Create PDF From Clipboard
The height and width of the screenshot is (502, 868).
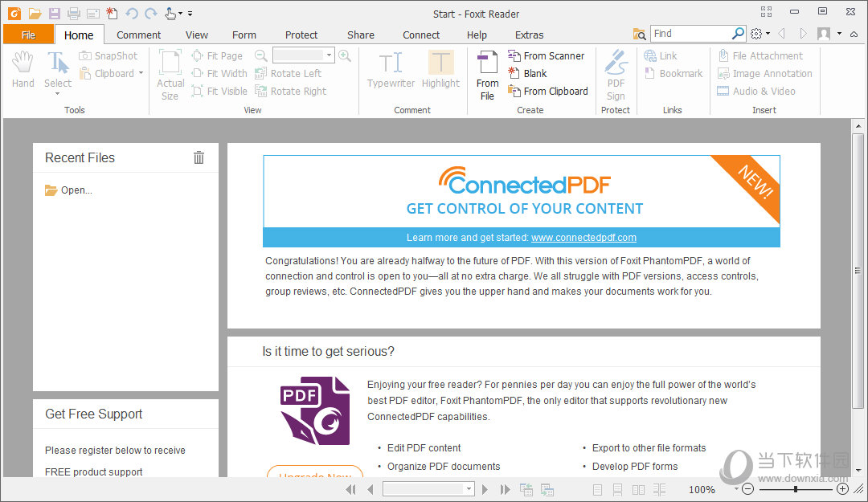tap(548, 92)
